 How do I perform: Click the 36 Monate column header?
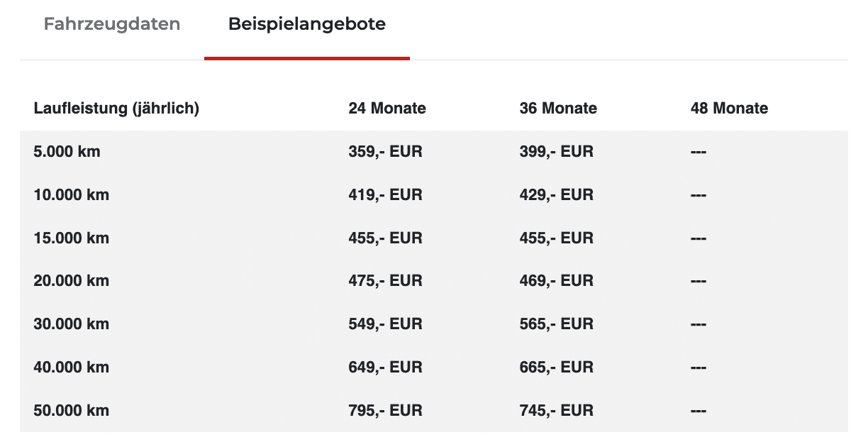pos(558,109)
